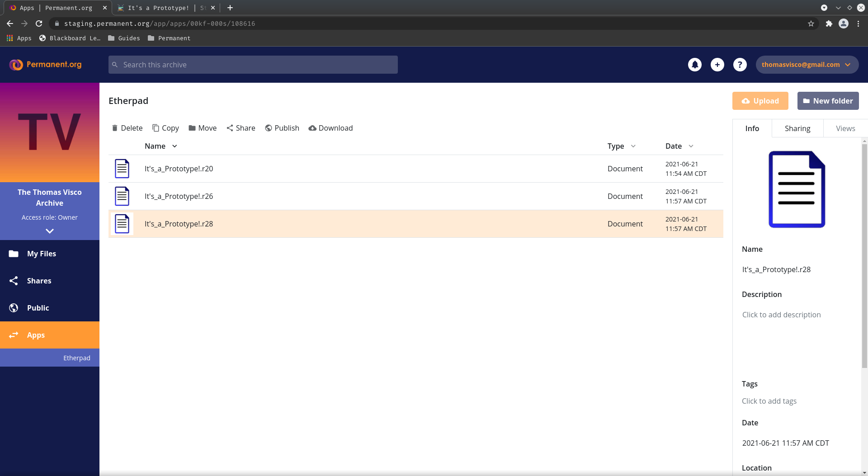Move the selected file
The image size is (868, 476).
point(203,128)
